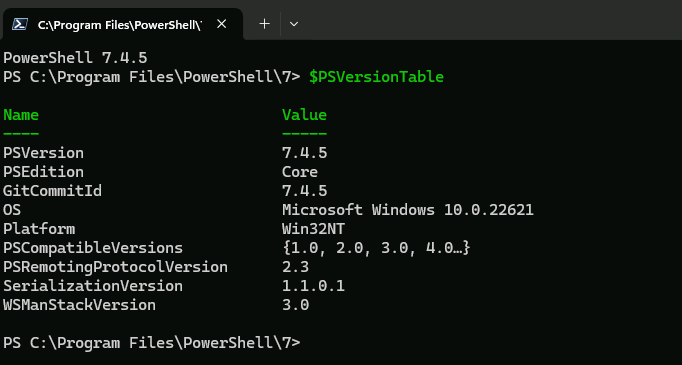This screenshot has width=682, height=365.
Task: Open a new tab with plus button
Action: (x=264, y=24)
